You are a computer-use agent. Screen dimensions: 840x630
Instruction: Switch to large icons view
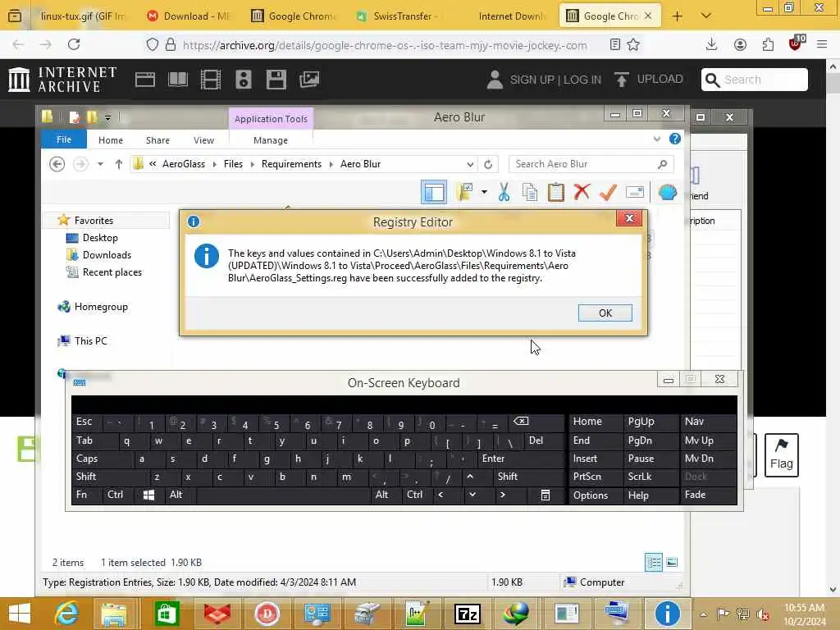[672, 562]
